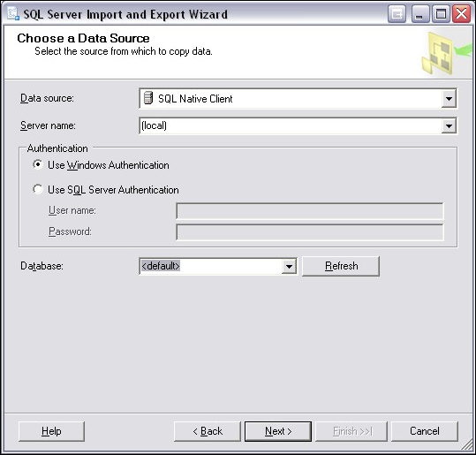Screen dimensions: 476x455
Task: Click the Data source label
Action: 47,98
